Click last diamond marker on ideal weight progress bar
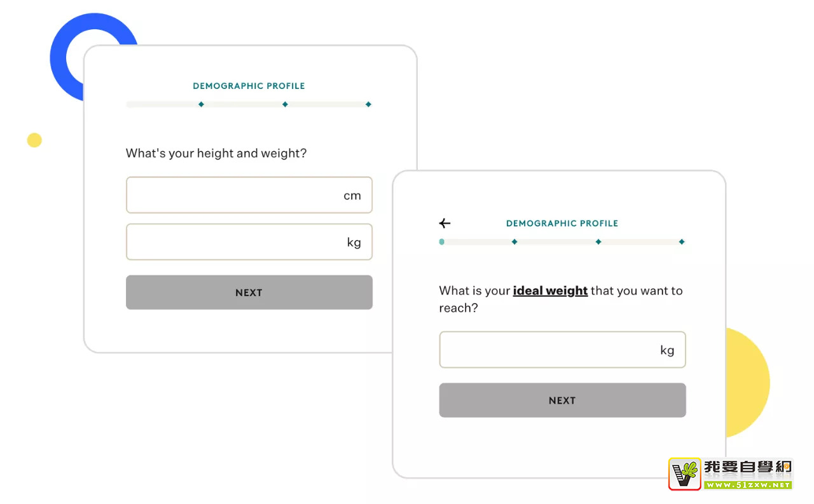The height and width of the screenshot is (504, 814). pyautogui.click(x=682, y=242)
